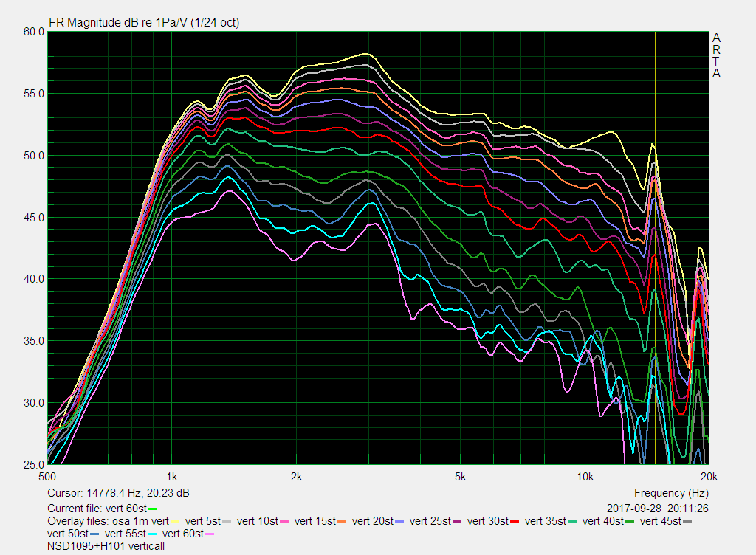Click the 'vert 10st' legend text
756x555 pixels.
click(258, 521)
